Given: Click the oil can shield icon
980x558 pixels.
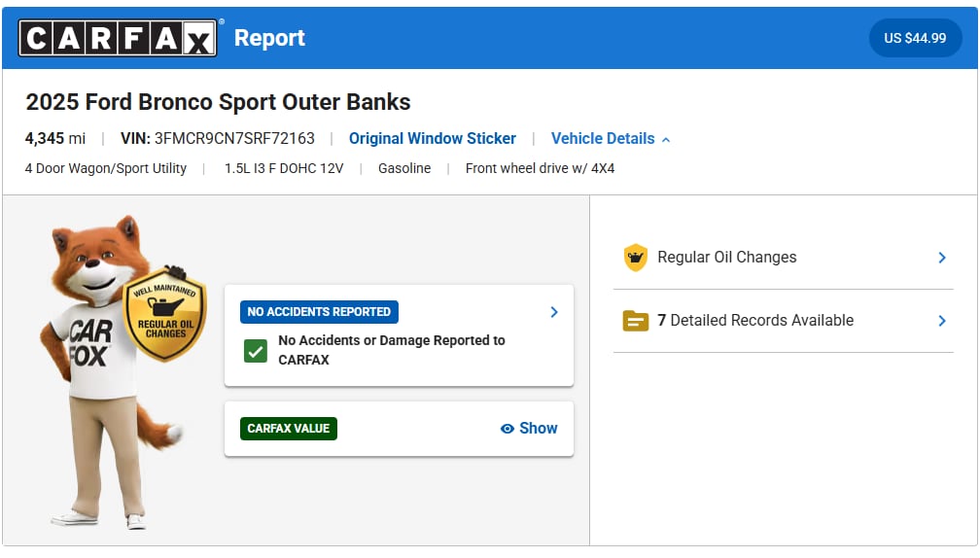Looking at the screenshot, I should coord(636,258).
